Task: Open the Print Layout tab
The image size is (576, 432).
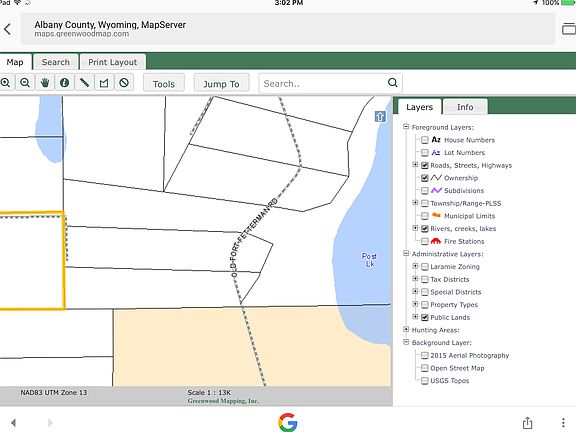Action: [x=112, y=62]
